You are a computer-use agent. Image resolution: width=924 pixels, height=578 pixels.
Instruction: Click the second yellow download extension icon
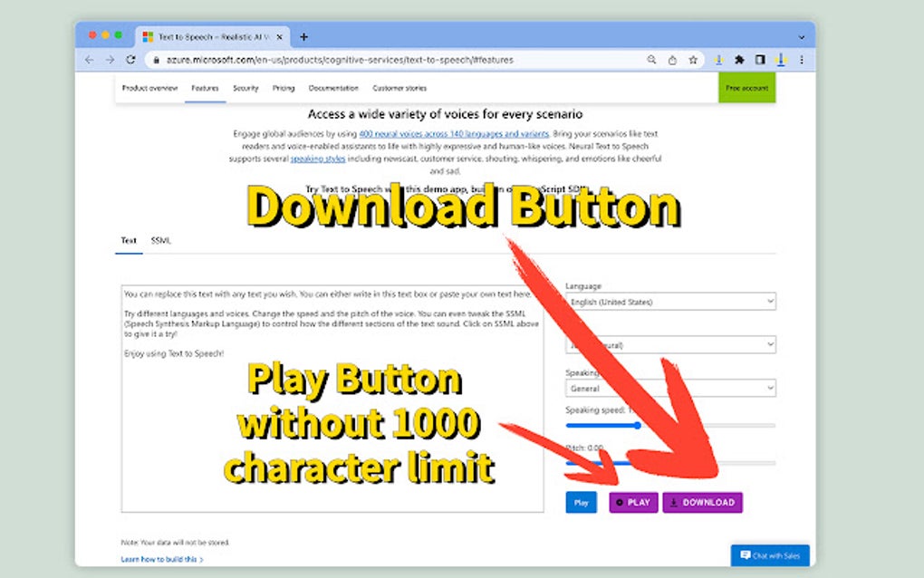pyautogui.click(x=781, y=60)
